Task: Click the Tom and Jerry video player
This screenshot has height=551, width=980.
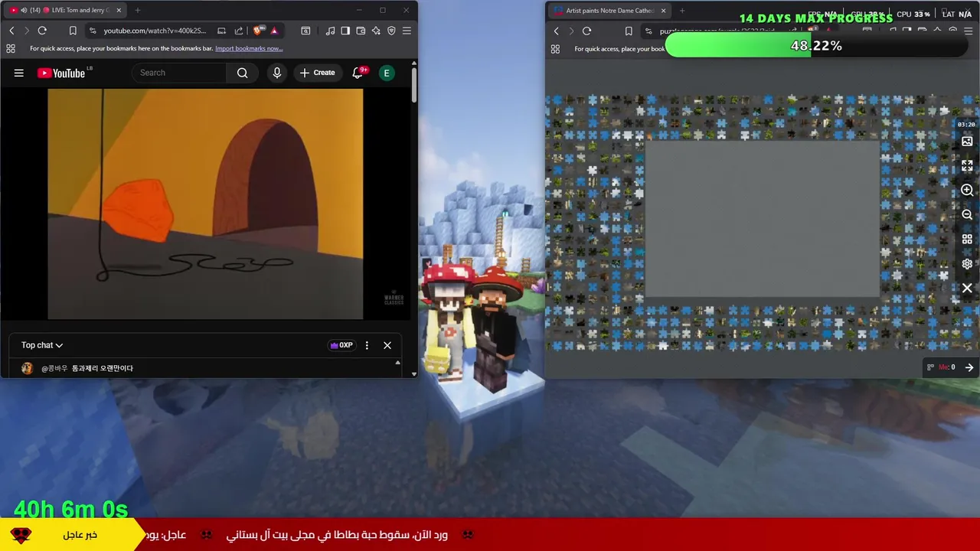Action: (x=205, y=204)
